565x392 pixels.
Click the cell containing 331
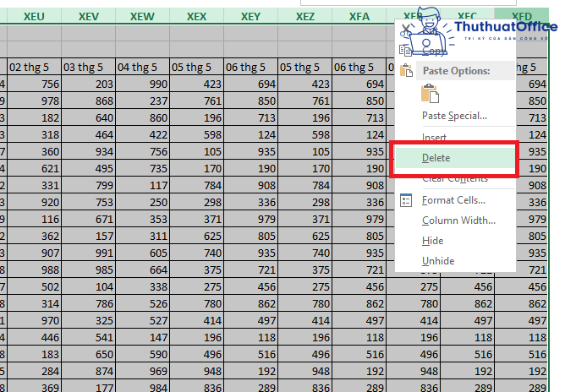pyautogui.click(x=34, y=185)
